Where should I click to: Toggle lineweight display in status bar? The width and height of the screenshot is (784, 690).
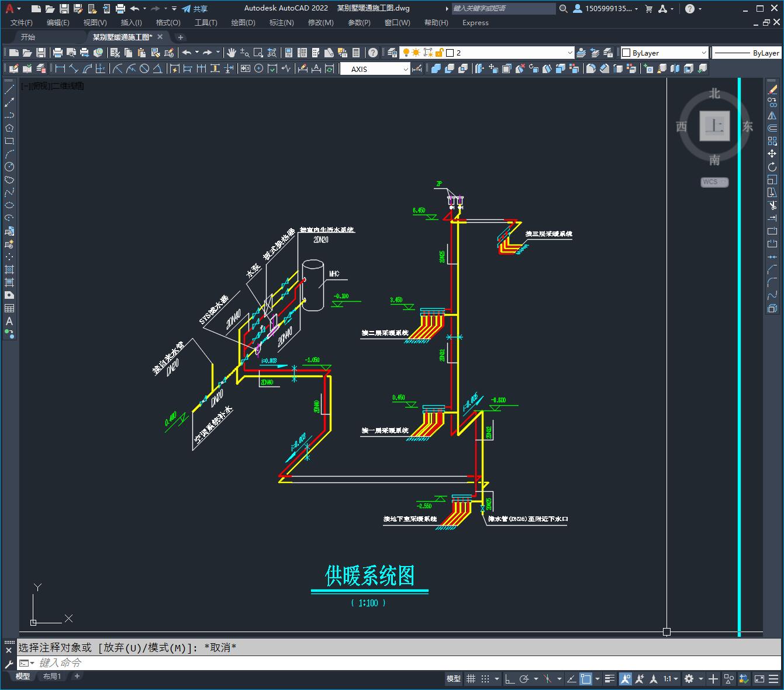pyautogui.click(x=610, y=679)
